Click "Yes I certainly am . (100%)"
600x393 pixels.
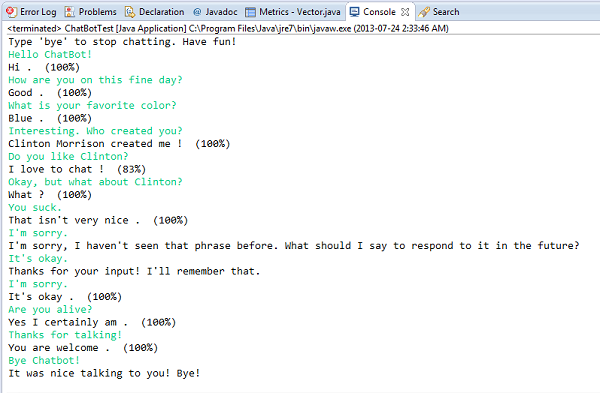pos(92,322)
